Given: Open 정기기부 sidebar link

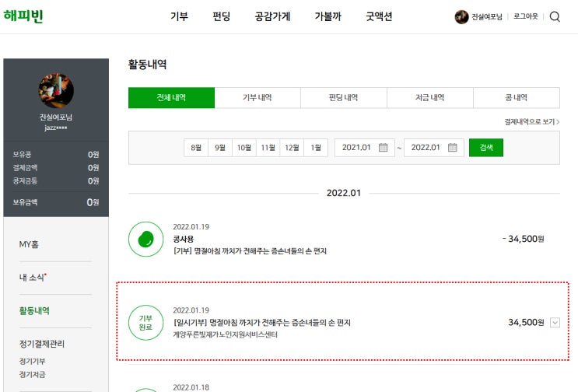Looking at the screenshot, I should [32, 361].
